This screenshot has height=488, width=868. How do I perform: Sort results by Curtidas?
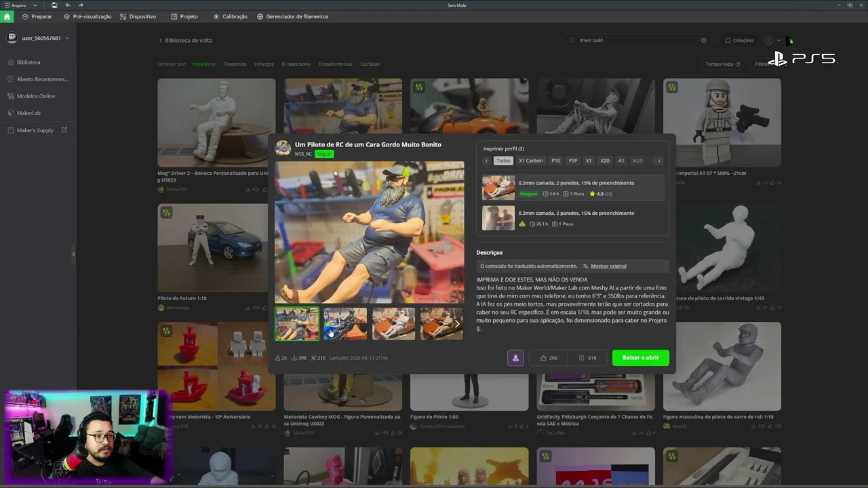[370, 64]
